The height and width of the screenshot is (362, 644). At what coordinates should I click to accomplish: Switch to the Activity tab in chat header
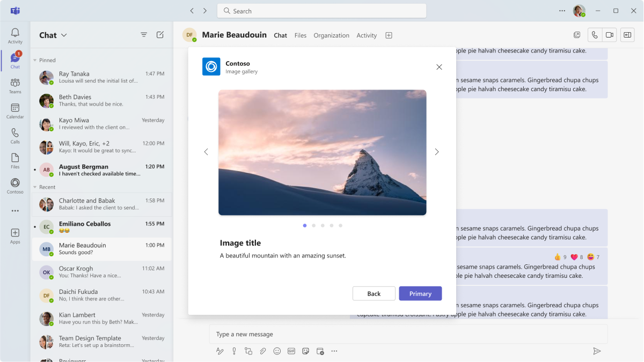pyautogui.click(x=367, y=35)
